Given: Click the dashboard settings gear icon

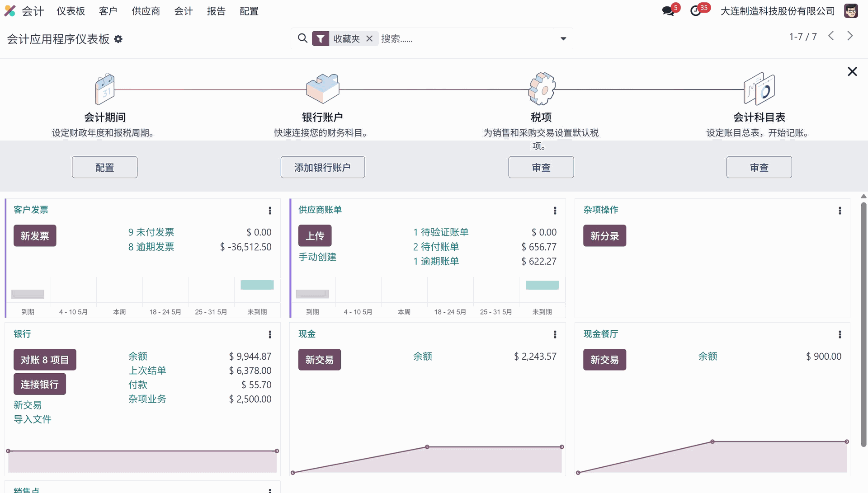Looking at the screenshot, I should (x=118, y=39).
